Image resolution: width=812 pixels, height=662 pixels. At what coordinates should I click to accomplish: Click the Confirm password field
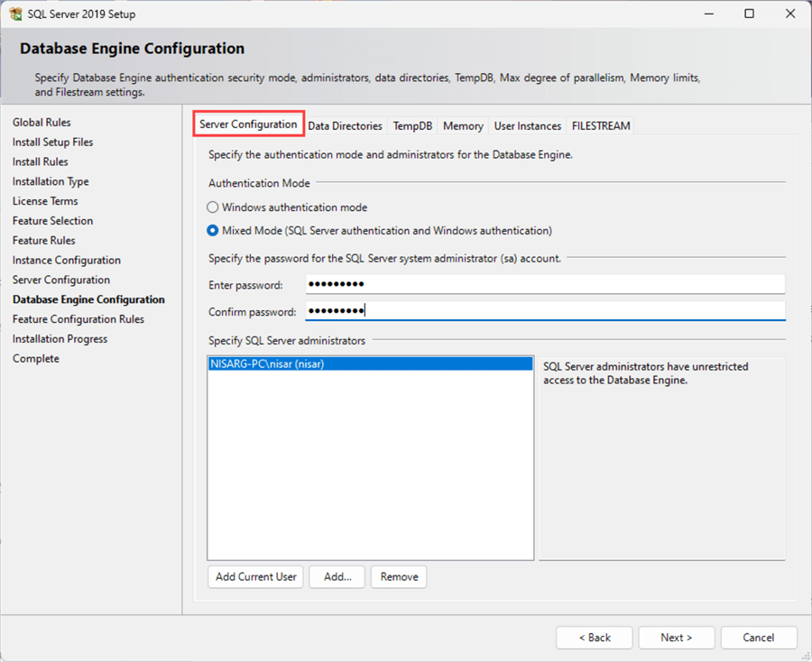pos(545,311)
